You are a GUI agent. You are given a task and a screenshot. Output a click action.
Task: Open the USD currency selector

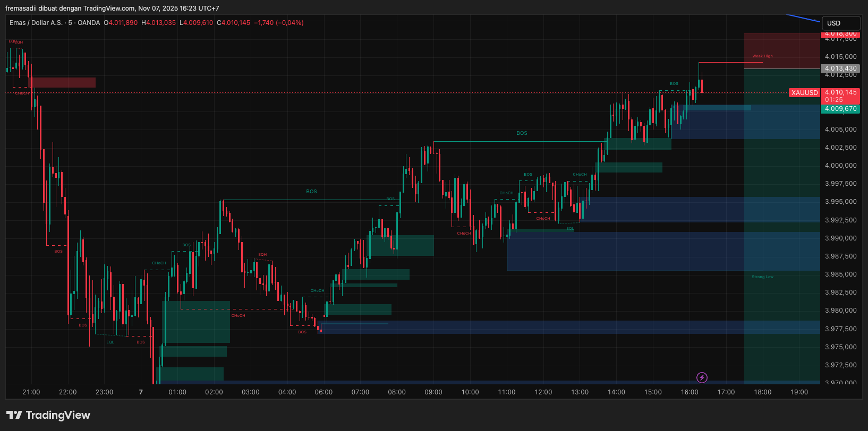click(840, 23)
